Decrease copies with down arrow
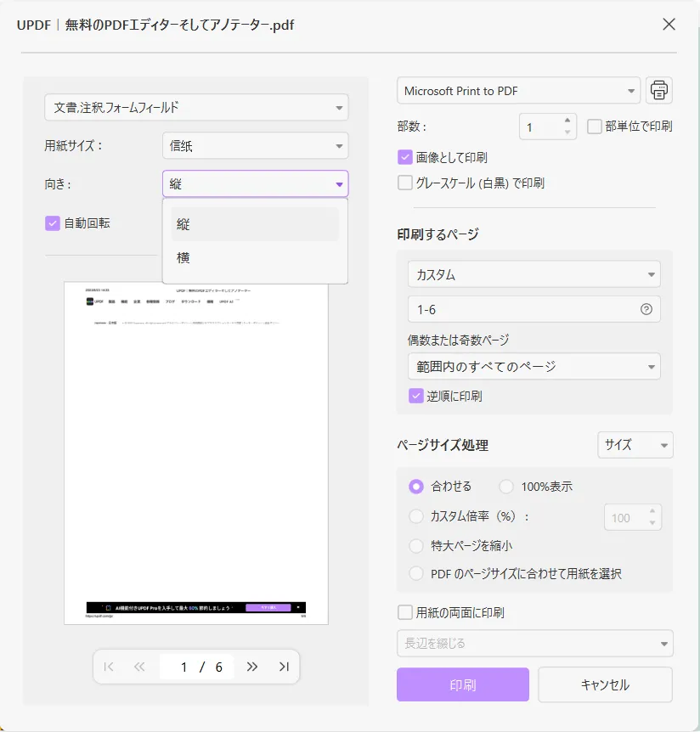Image resolution: width=700 pixels, height=732 pixels. click(567, 132)
